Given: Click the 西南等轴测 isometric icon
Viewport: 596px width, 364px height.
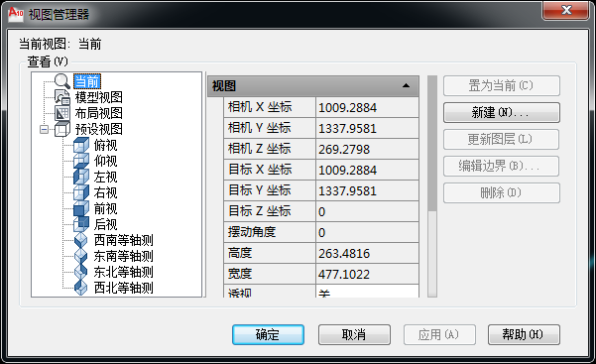Looking at the screenshot, I should click(81, 240).
